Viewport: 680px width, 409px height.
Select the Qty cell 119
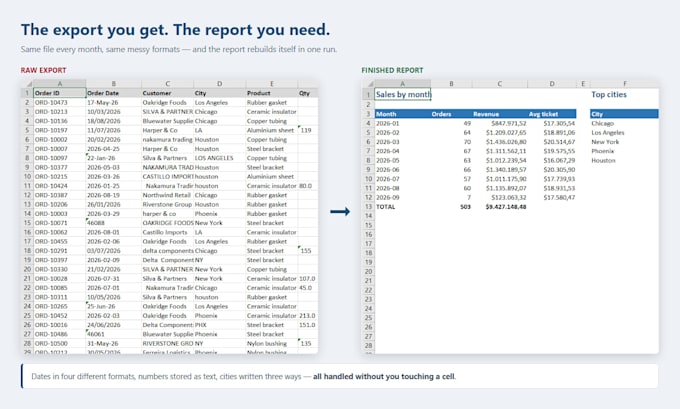coord(308,130)
